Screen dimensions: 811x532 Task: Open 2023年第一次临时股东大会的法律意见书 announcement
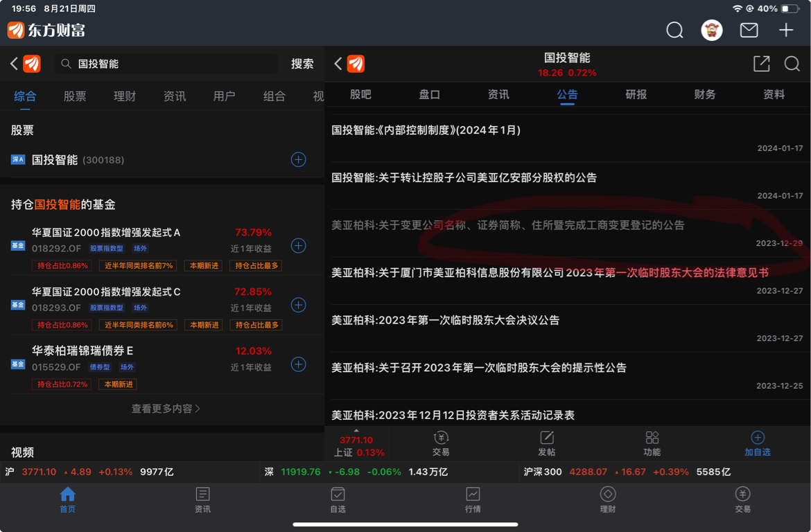tap(568, 281)
